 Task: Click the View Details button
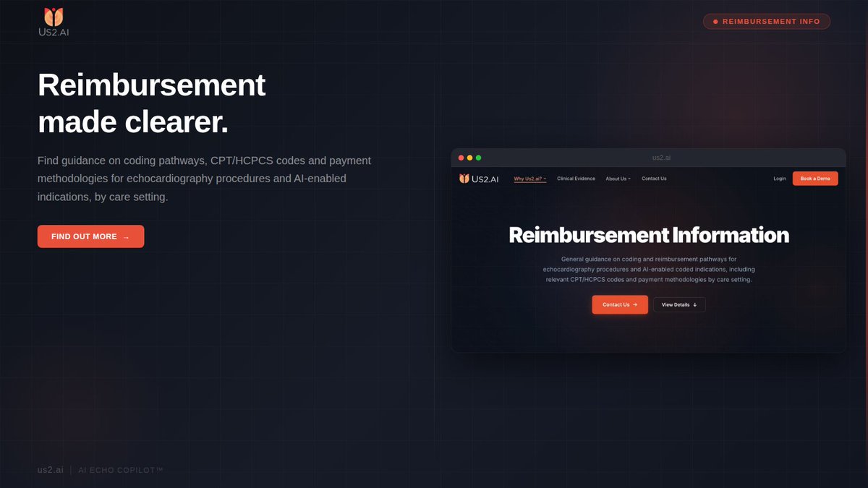679,304
